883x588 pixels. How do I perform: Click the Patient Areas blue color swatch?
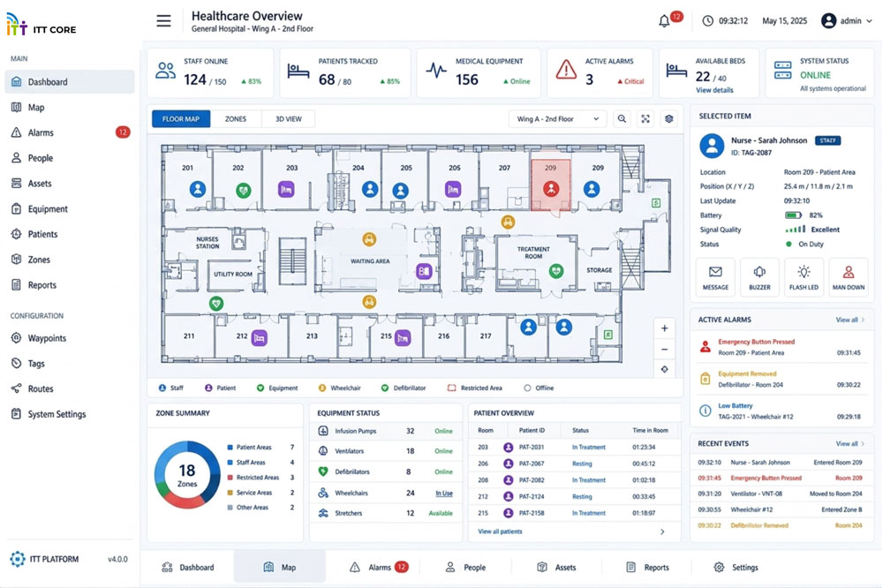[x=230, y=448]
